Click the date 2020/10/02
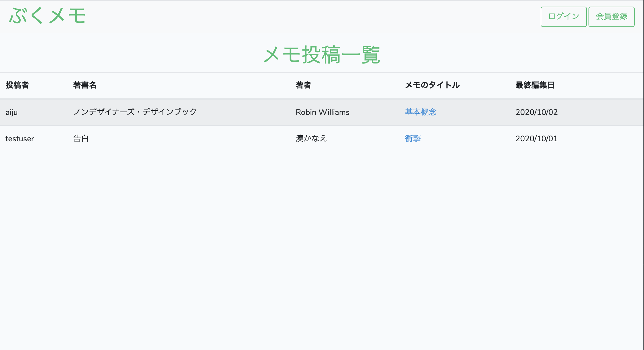The height and width of the screenshot is (350, 644). pyautogui.click(x=537, y=112)
